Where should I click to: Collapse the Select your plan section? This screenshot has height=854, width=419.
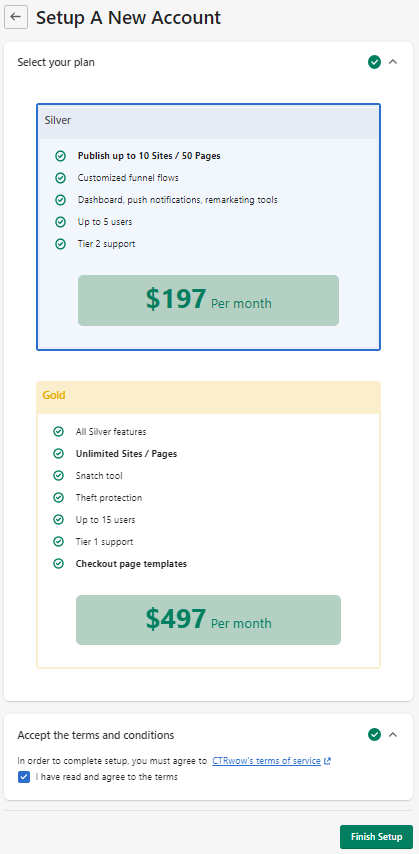tap(393, 62)
